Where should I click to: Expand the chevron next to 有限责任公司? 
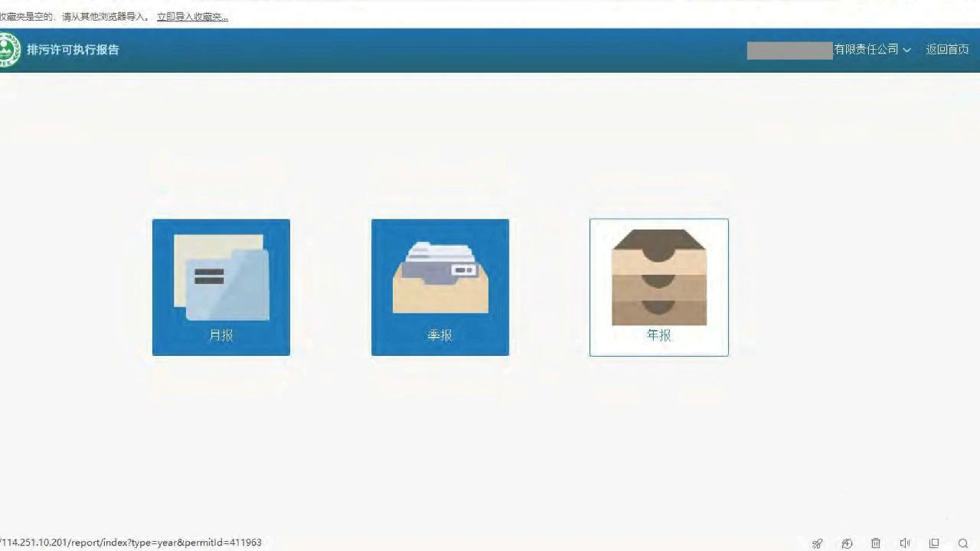click(907, 50)
